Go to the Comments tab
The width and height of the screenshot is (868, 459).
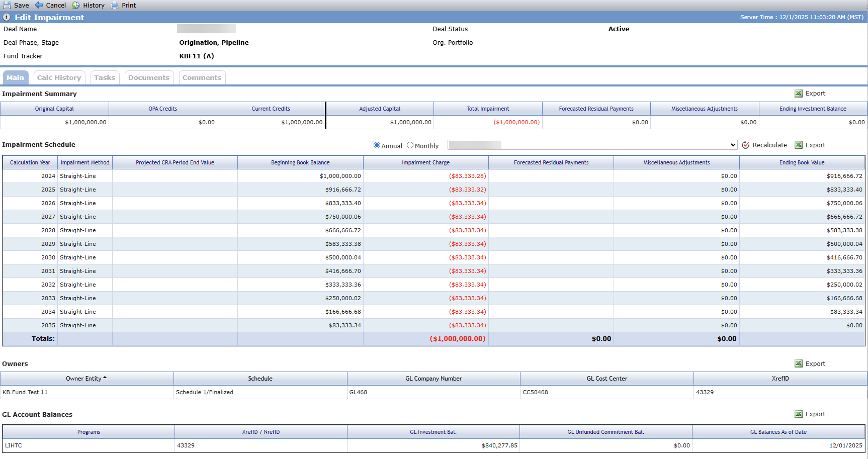coord(202,77)
